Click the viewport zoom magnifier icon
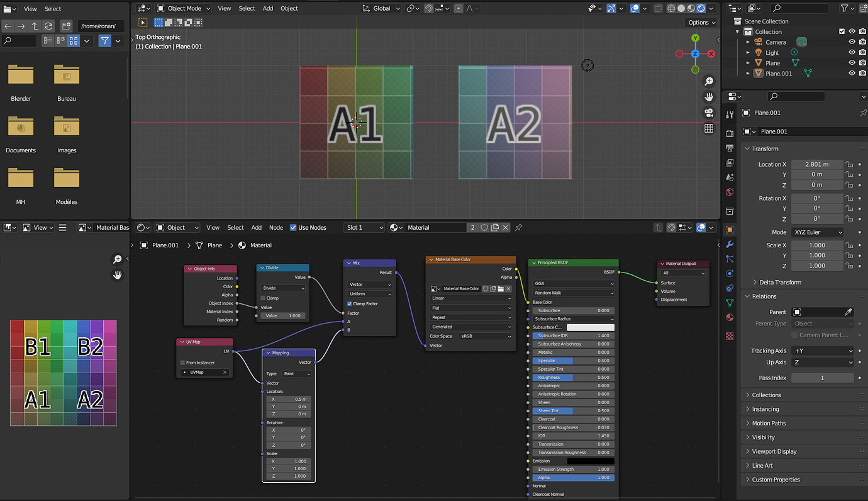This screenshot has height=501, width=868. pyautogui.click(x=709, y=81)
